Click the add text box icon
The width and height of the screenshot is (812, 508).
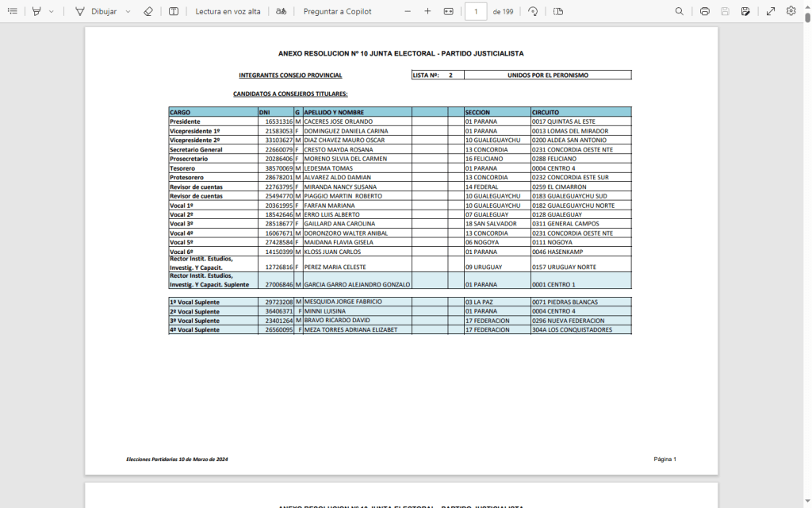(174, 11)
